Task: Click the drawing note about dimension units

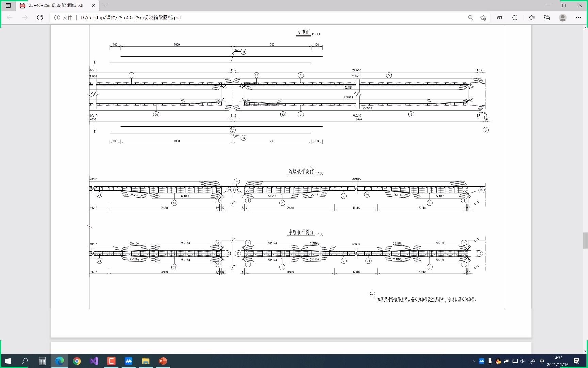Action: tap(425, 300)
